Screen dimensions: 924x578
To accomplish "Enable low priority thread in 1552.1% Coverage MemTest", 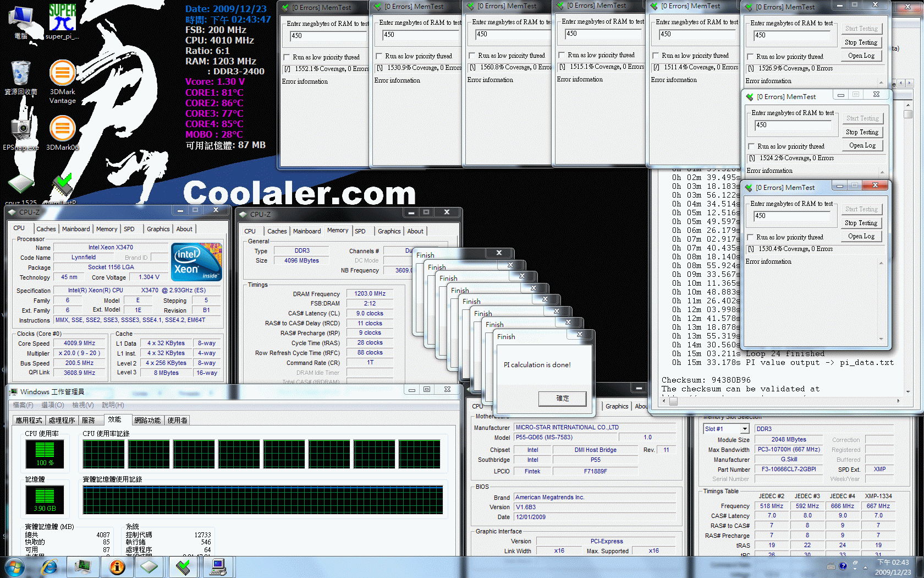I will (287, 57).
